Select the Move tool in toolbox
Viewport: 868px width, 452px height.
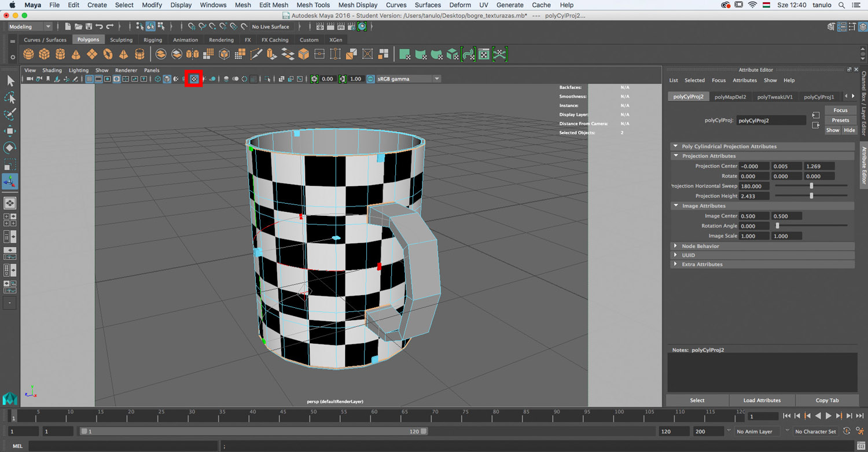[10, 131]
